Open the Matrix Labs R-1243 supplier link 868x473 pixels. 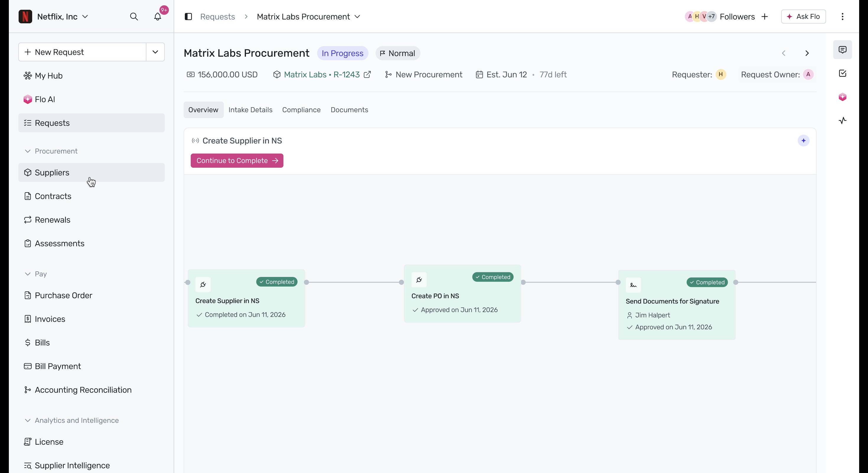pyautogui.click(x=322, y=74)
